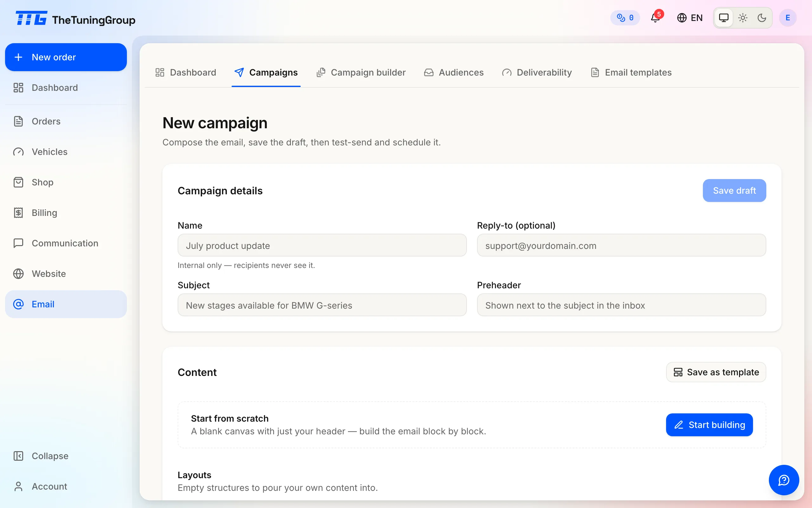Open the Campaign builder tab
This screenshot has width=812, height=508.
(x=361, y=73)
